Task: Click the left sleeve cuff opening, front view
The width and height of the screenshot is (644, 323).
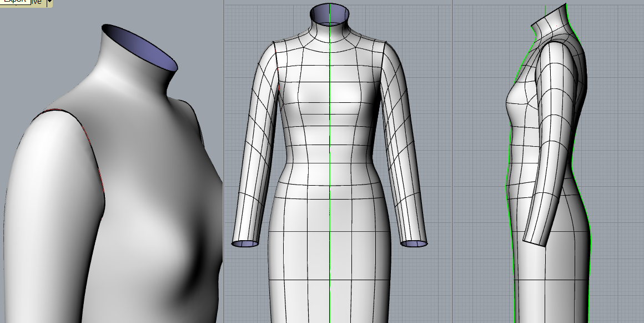Action: click(245, 244)
